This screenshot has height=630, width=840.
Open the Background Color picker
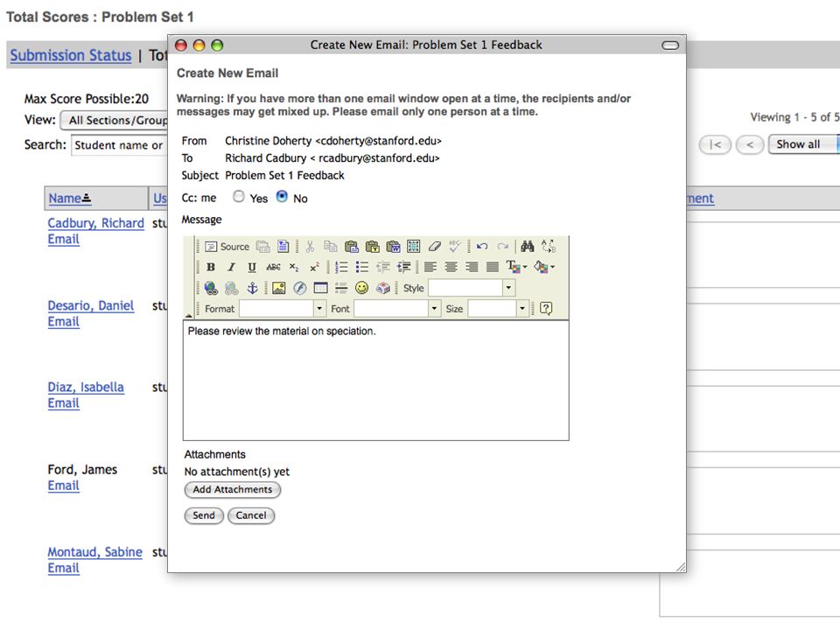pyautogui.click(x=544, y=267)
